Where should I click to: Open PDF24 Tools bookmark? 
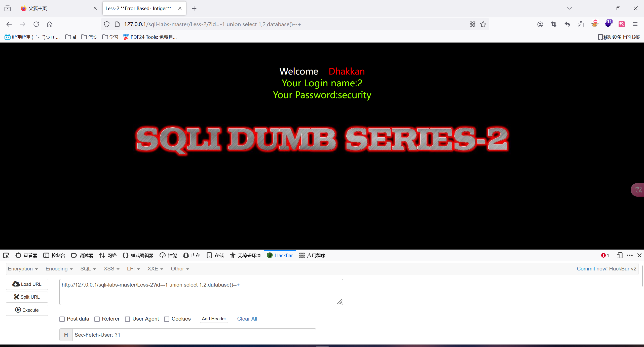click(150, 37)
